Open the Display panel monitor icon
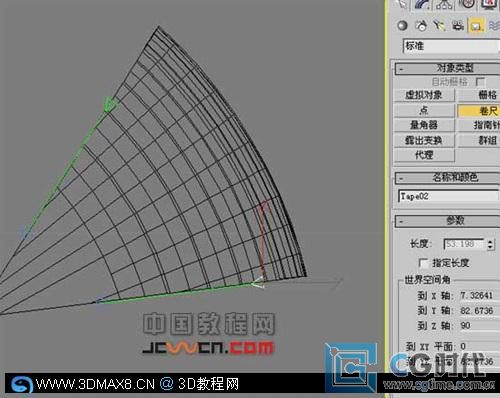This screenshot has width=500, height=398. 488,4
